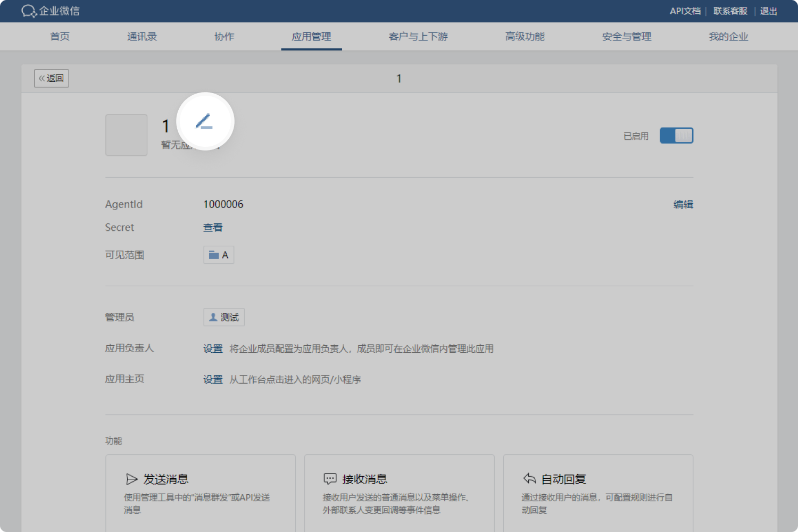Image resolution: width=798 pixels, height=532 pixels.
Task: Click the 企业微信 logo icon
Action: tap(29, 11)
